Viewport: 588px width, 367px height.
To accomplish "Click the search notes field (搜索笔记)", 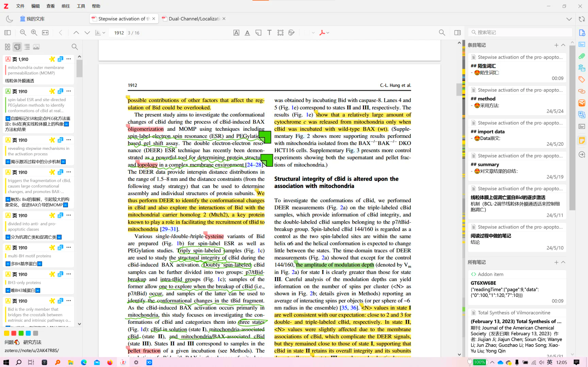I will [x=520, y=32].
